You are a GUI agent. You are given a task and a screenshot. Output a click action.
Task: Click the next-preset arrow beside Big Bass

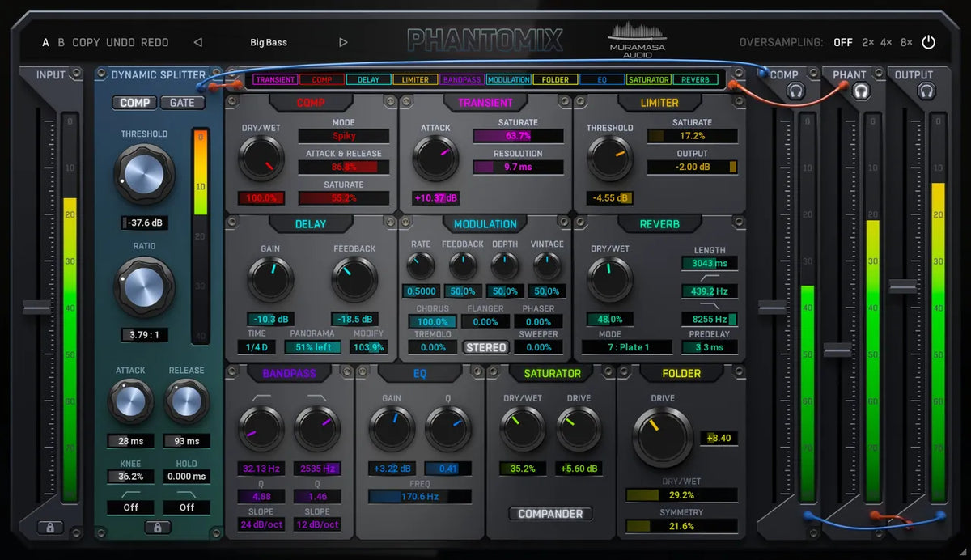coord(341,42)
